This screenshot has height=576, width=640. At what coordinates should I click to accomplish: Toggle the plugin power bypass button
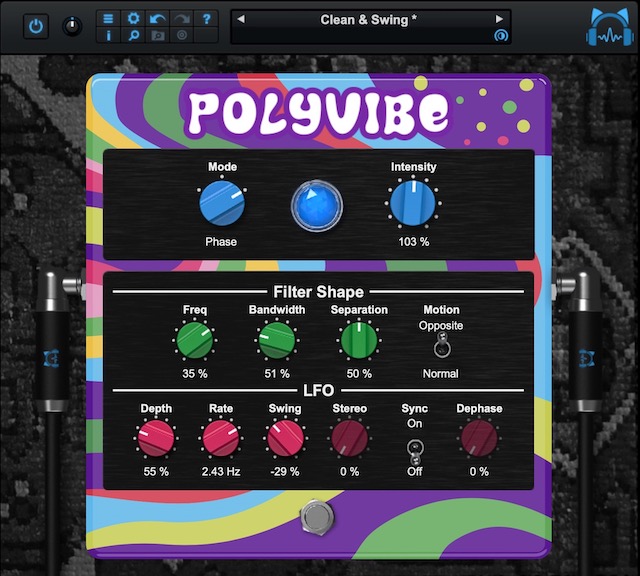click(36, 26)
